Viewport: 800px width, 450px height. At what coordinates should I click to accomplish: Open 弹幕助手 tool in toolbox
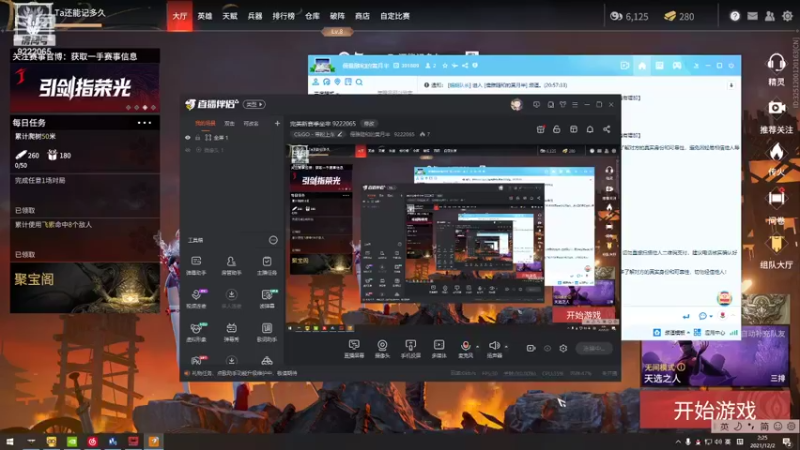point(196,265)
